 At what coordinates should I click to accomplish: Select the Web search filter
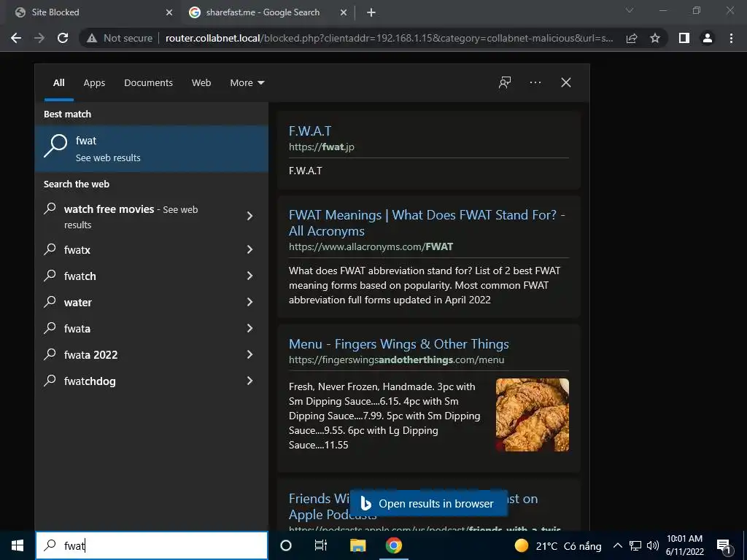pyautogui.click(x=201, y=83)
